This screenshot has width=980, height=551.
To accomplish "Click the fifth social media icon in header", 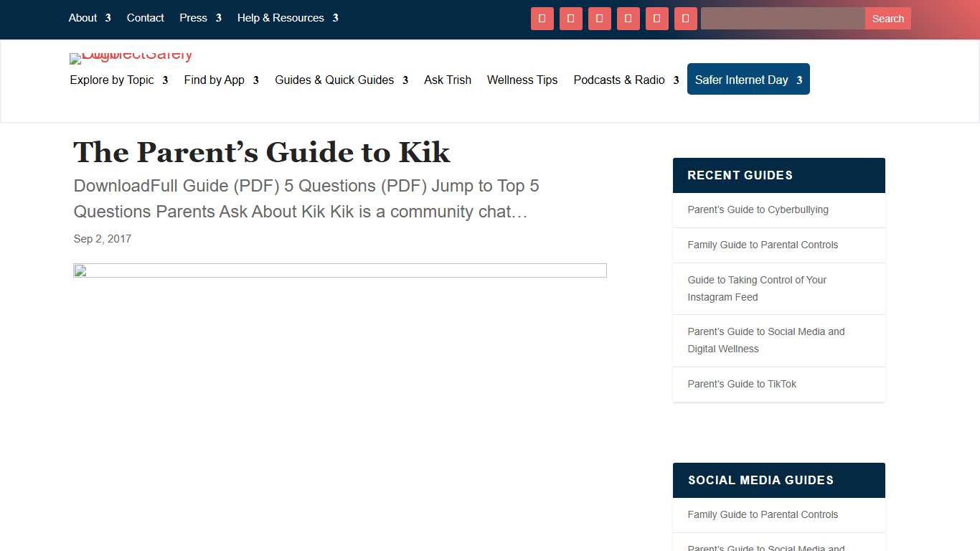I will click(657, 19).
